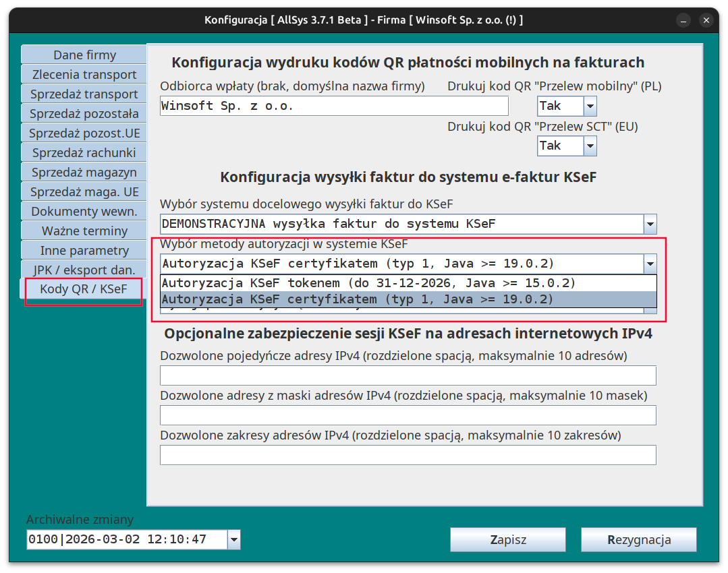Open the Dokumenty wewn. tab
Image resolution: width=728 pixels, height=573 pixels.
click(84, 212)
